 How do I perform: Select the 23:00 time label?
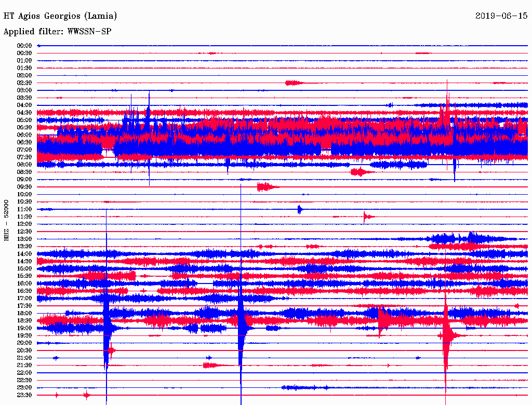coord(24,388)
